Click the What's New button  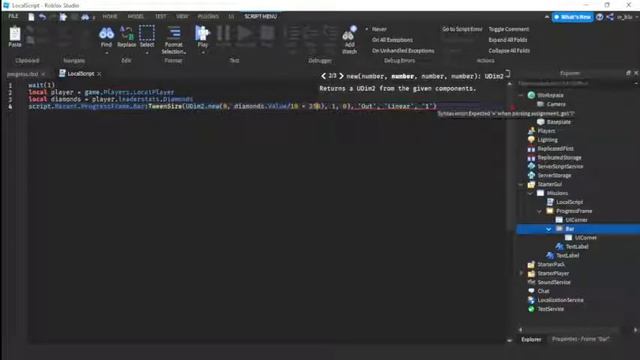(x=572, y=17)
